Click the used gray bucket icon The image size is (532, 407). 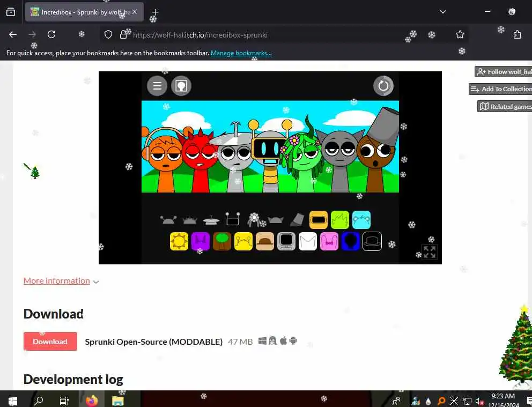[297, 220]
